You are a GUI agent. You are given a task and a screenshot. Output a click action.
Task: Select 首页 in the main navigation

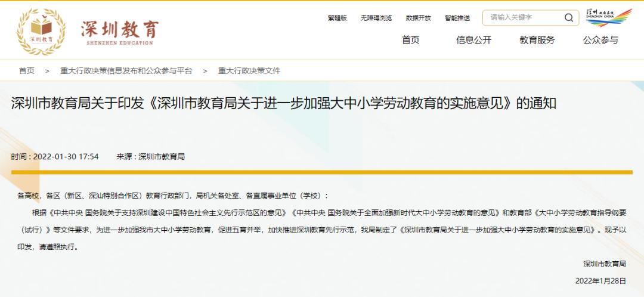click(410, 40)
